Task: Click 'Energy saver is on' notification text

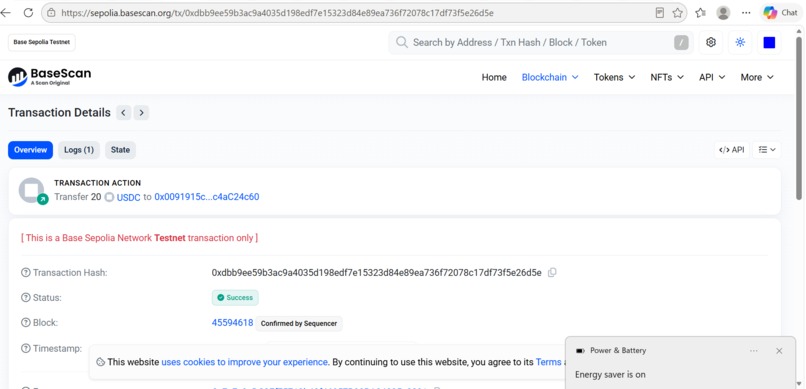Action: [610, 375]
